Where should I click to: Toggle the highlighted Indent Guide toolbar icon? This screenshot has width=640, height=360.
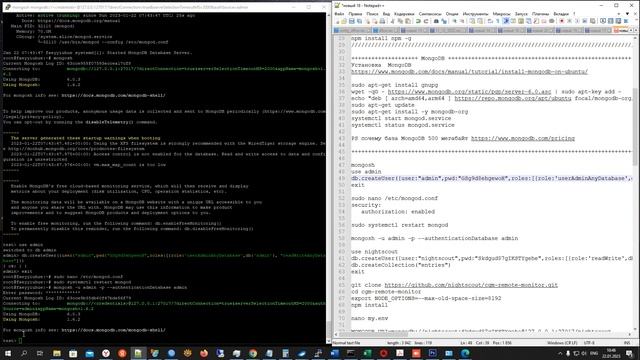click(x=506, y=21)
